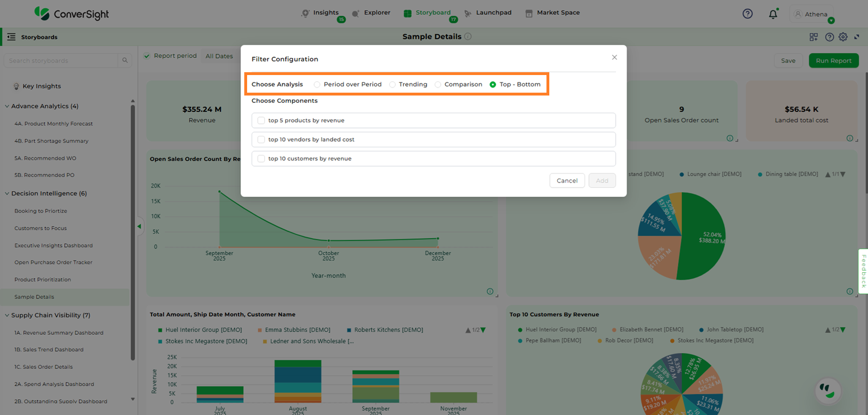868x415 pixels.
Task: Click the Cancel button in dialog
Action: tap(567, 181)
